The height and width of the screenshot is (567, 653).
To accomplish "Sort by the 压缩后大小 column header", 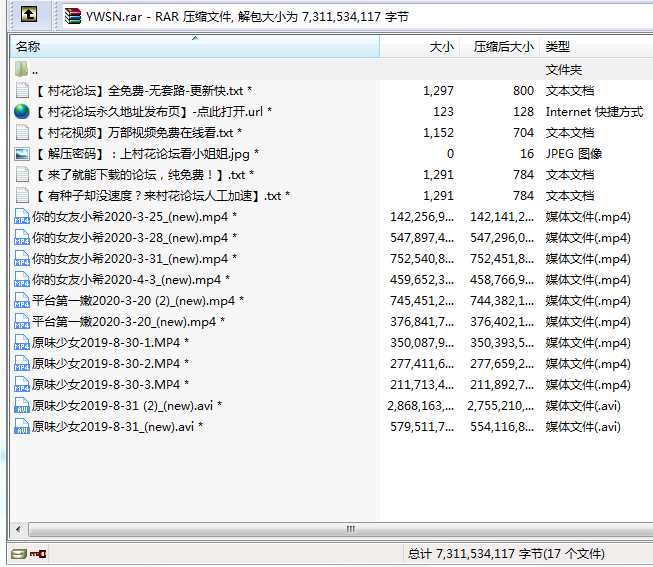I will click(504, 47).
